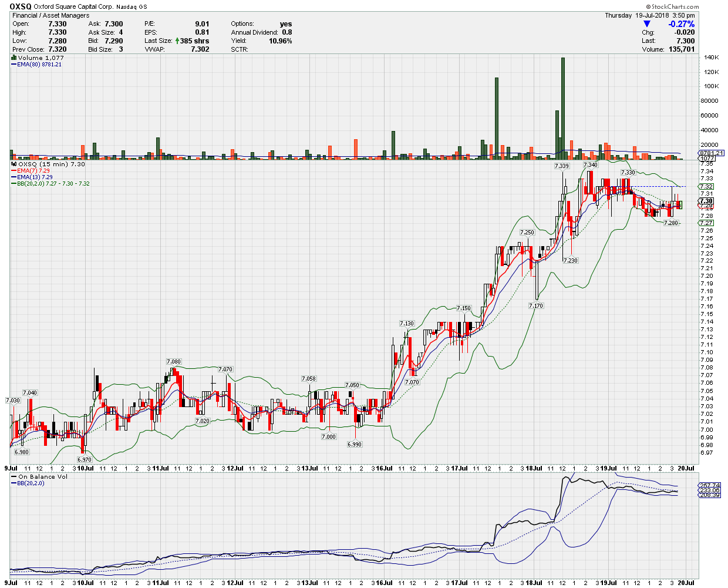The width and height of the screenshot is (728, 588).
Task: Click the 6.970 low price label
Action: (85, 459)
